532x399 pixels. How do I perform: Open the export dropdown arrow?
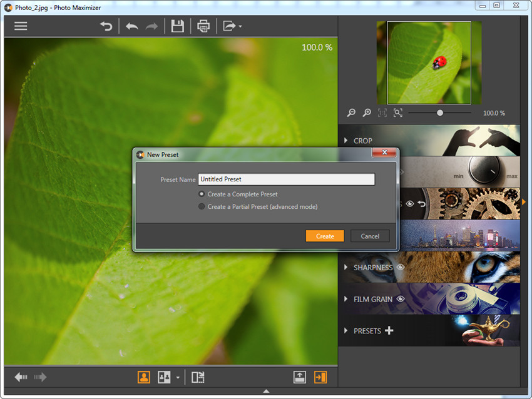tap(240, 26)
